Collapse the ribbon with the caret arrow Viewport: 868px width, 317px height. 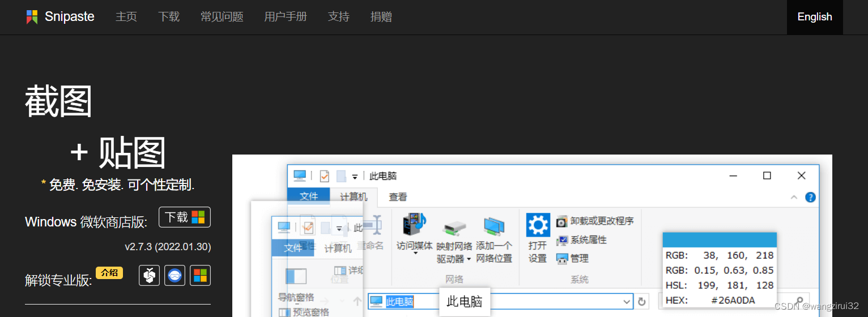tap(794, 197)
